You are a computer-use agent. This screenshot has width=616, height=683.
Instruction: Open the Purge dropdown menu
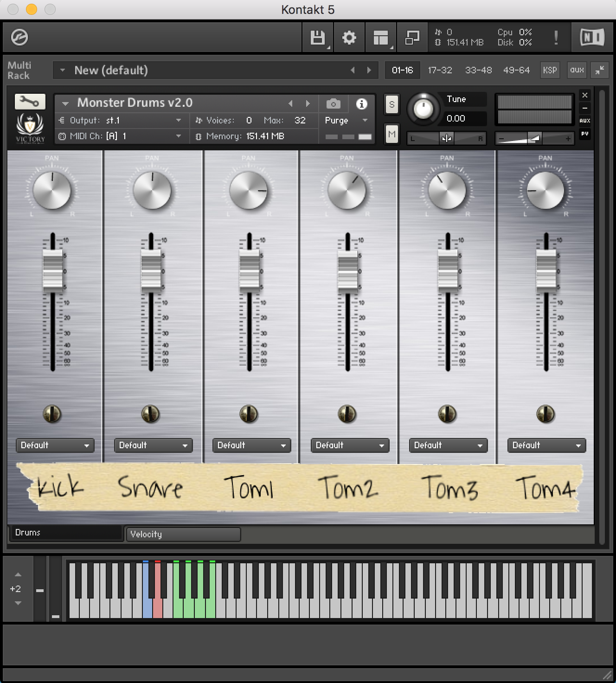click(346, 120)
